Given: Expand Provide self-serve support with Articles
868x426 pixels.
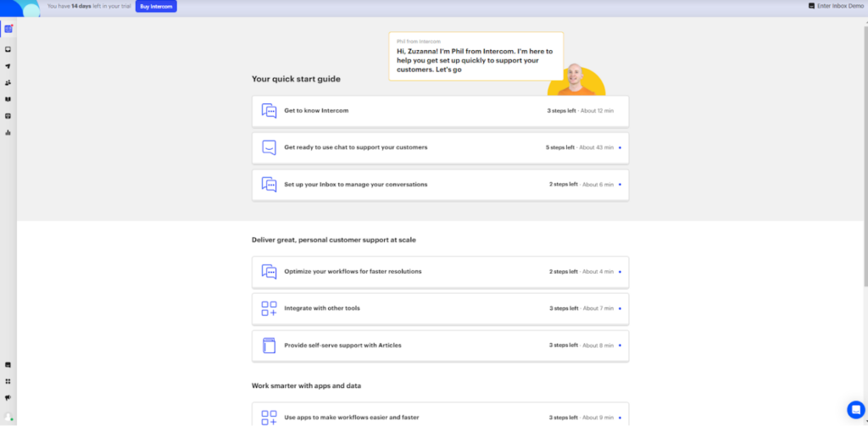Looking at the screenshot, I should [x=440, y=346].
